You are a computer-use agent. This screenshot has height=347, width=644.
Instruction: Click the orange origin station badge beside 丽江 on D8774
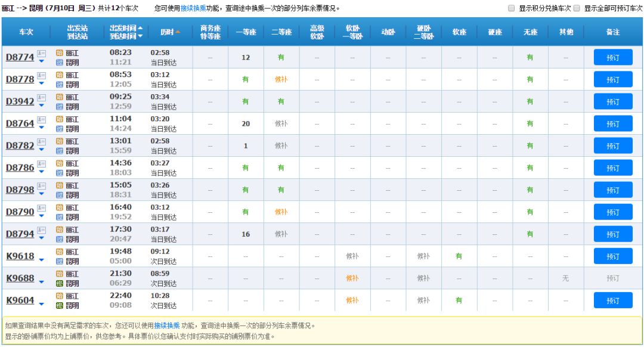click(x=60, y=52)
